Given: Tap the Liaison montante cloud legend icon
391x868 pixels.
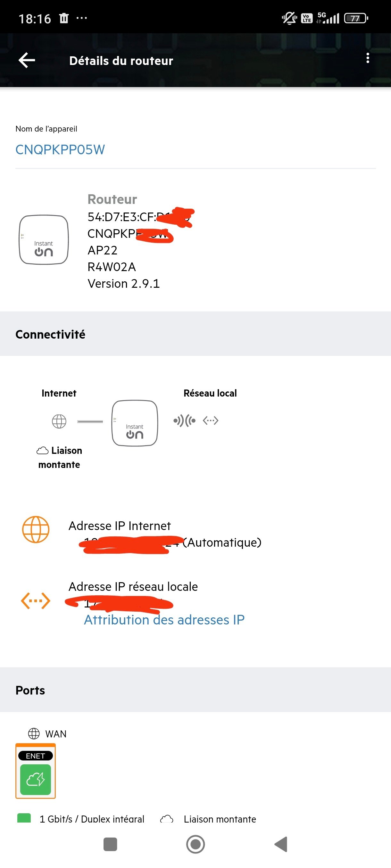Looking at the screenshot, I should [x=167, y=819].
